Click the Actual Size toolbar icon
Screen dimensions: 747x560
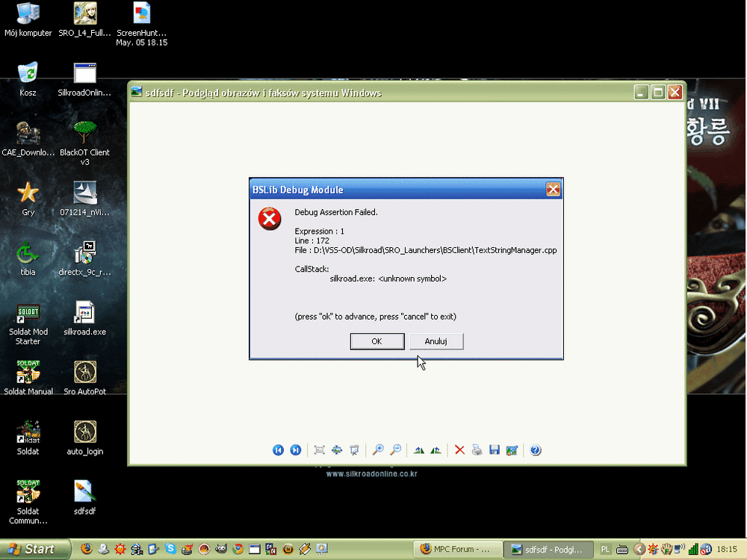(337, 450)
